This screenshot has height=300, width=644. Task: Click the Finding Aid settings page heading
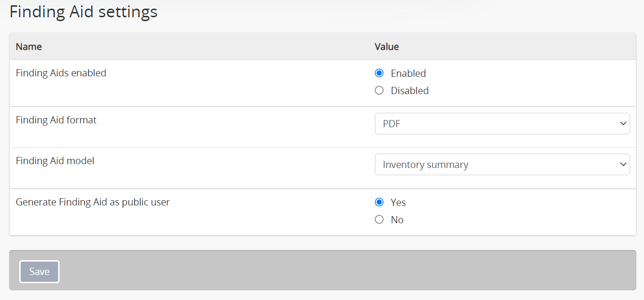point(84,12)
